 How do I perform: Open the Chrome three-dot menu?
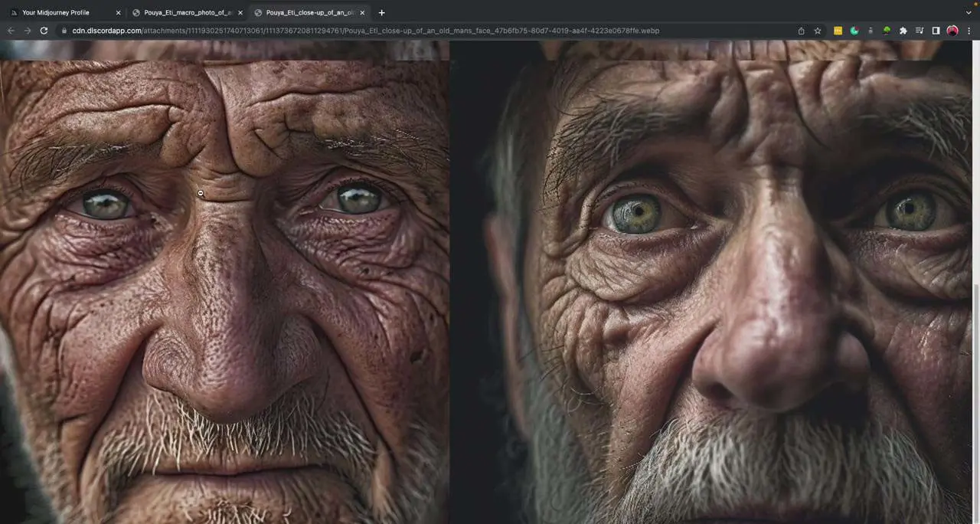coord(969,31)
